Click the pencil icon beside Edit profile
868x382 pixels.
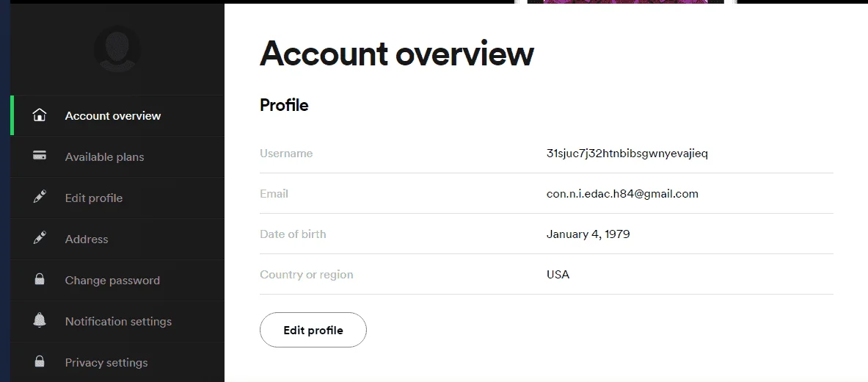click(x=40, y=197)
